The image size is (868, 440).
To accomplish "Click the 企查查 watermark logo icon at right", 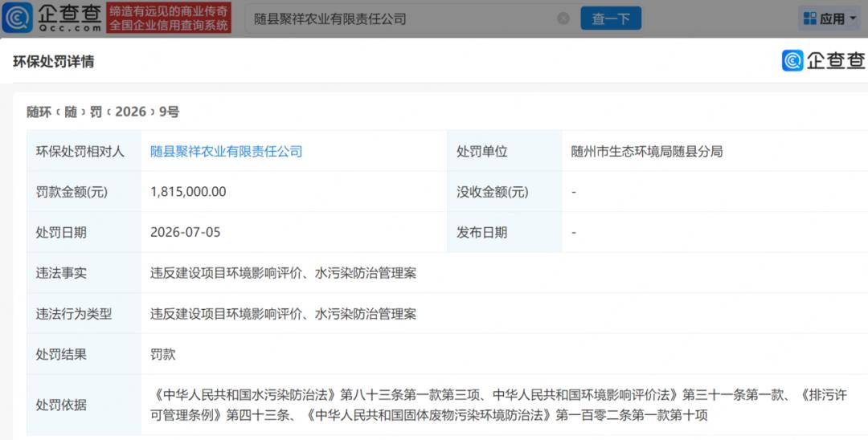I will (x=792, y=60).
